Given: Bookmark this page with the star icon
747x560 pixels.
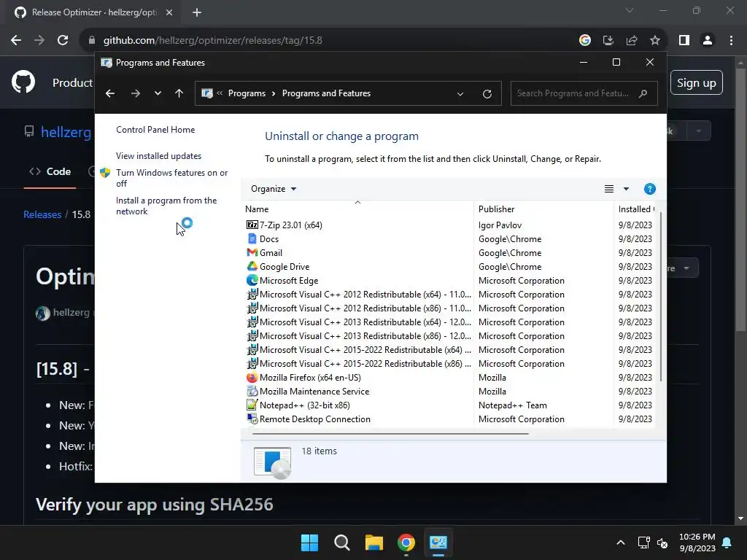Looking at the screenshot, I should [x=655, y=41].
